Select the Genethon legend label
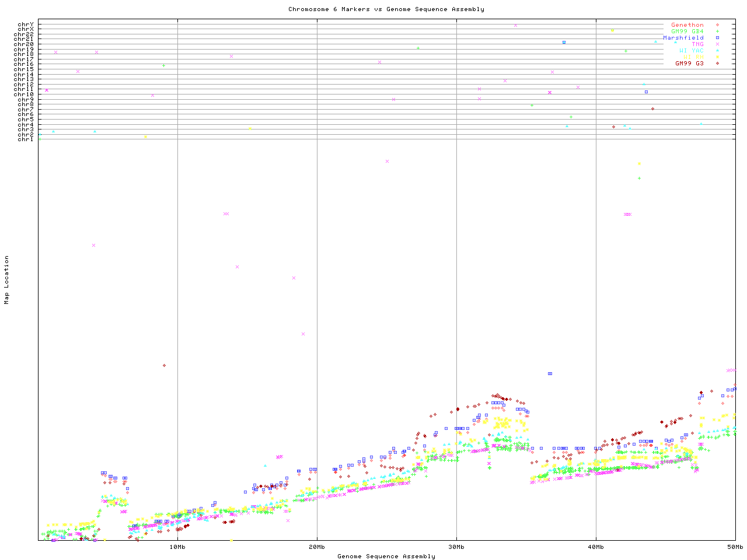The image size is (747, 560). (687, 25)
